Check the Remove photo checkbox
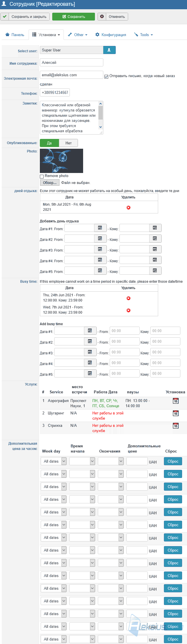 (42, 176)
